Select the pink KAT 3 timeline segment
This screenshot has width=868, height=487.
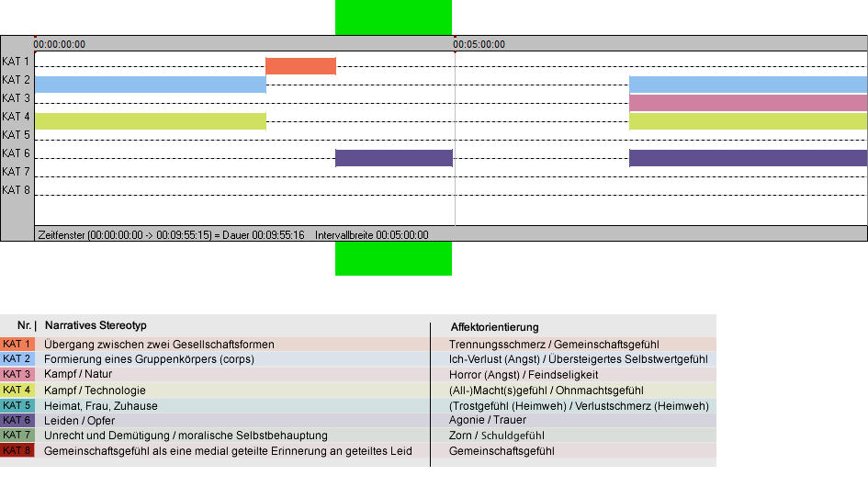point(748,103)
